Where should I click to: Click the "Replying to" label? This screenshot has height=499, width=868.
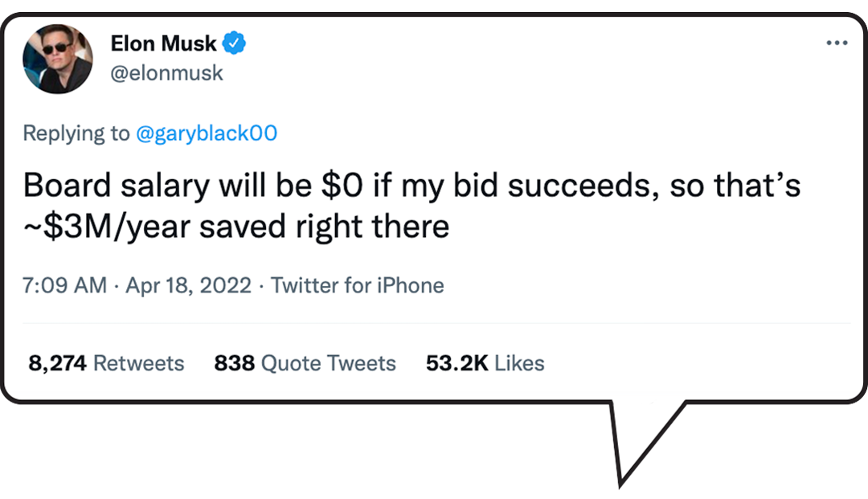coord(76,133)
